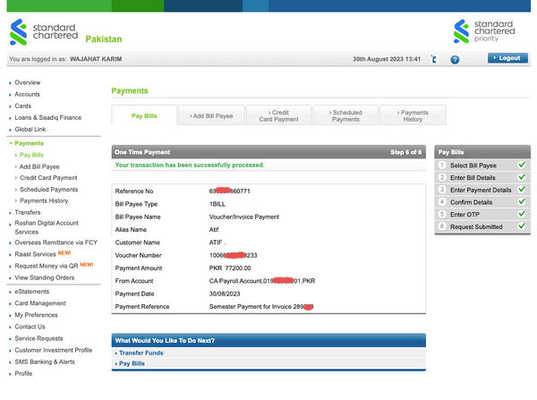537x400 pixels.
Task: Click Select Bill Payee step checkmark
Action: 522,165
